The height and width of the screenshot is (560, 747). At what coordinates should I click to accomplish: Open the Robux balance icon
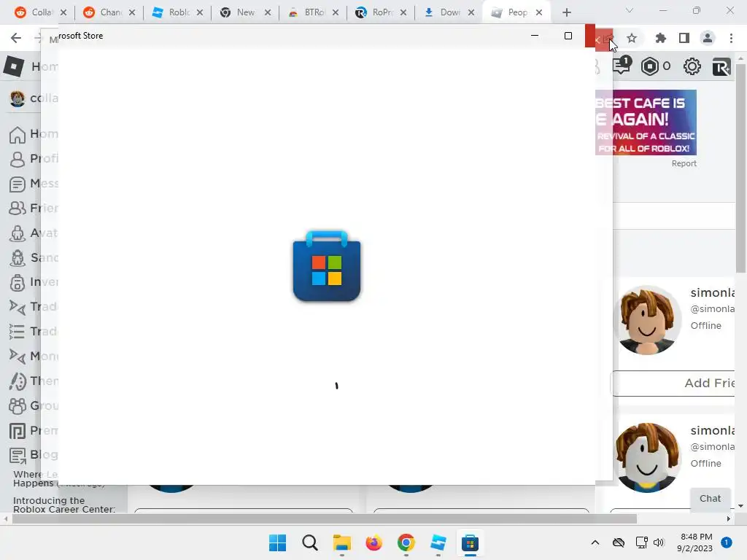pos(650,66)
